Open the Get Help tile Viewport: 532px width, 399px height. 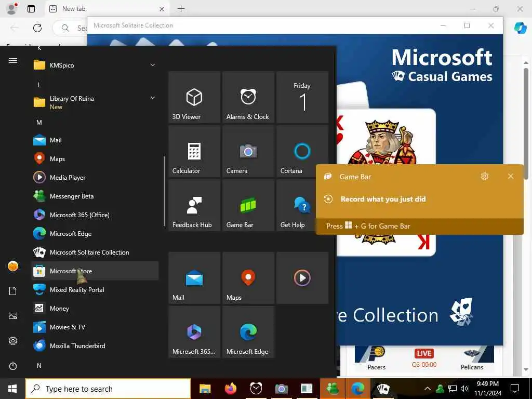pos(296,205)
